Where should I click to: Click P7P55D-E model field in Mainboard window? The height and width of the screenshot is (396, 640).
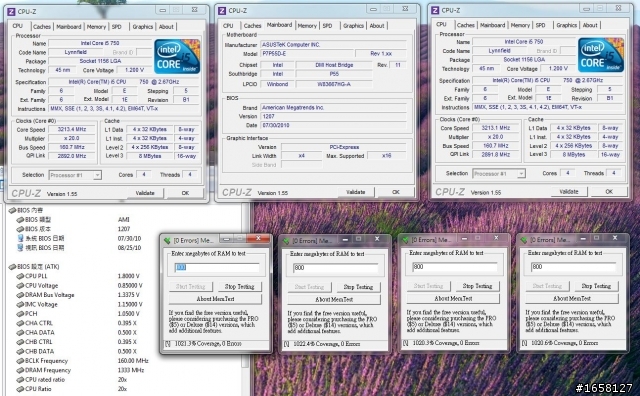point(307,53)
